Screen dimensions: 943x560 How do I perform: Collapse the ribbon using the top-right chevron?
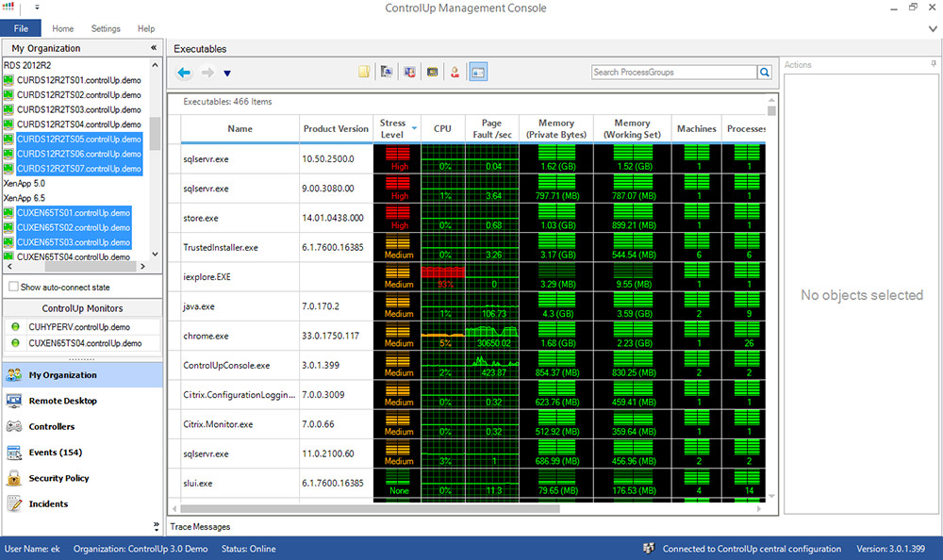coord(933,28)
